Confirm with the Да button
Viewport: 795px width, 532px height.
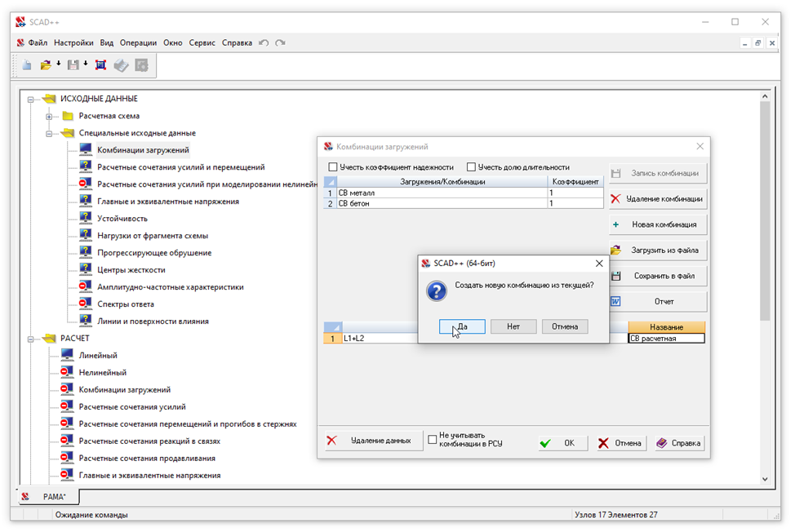point(462,326)
